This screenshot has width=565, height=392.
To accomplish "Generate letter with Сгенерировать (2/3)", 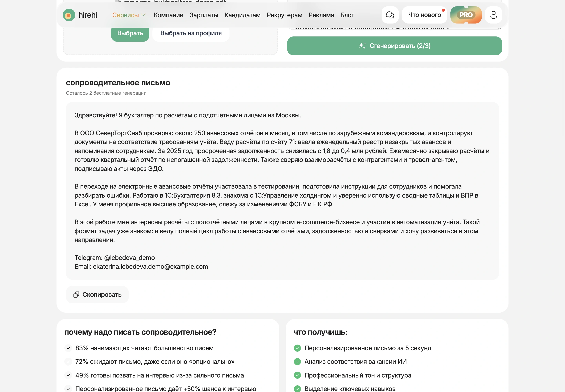I will coord(395,46).
